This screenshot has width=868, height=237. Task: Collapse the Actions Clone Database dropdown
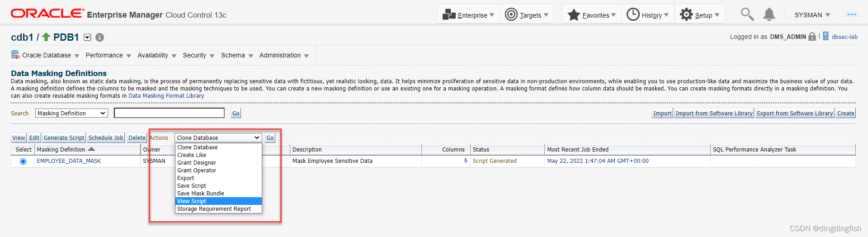tap(218, 137)
